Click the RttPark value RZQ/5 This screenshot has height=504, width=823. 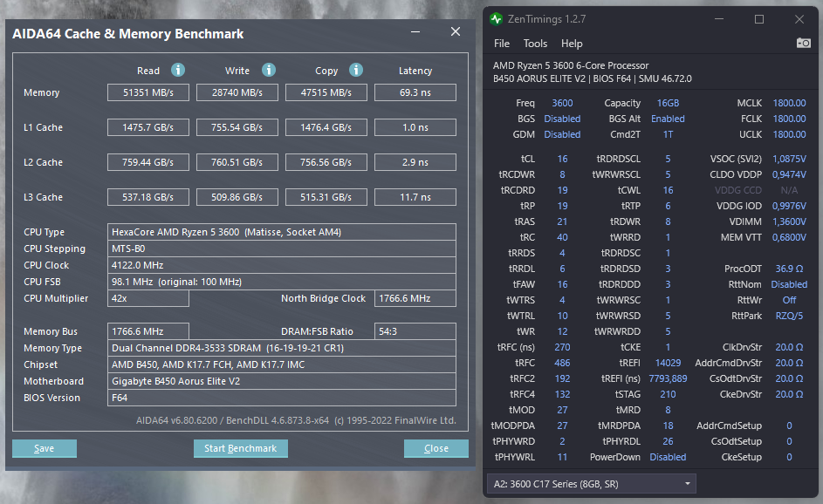tap(789, 316)
